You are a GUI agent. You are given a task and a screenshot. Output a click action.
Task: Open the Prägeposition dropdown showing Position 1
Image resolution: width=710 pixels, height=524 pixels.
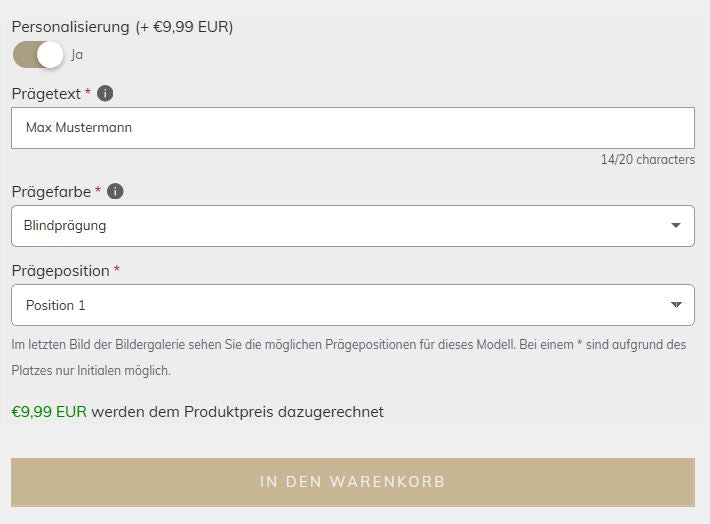340,305
